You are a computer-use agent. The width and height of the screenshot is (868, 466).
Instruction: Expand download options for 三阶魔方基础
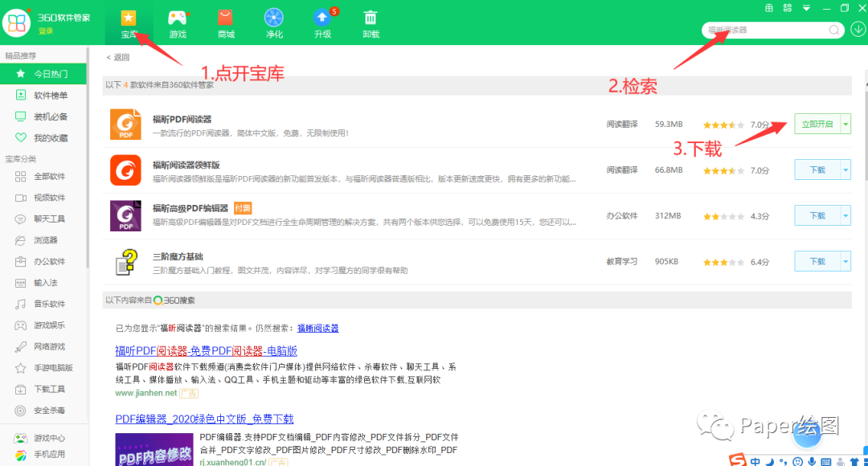(x=845, y=261)
